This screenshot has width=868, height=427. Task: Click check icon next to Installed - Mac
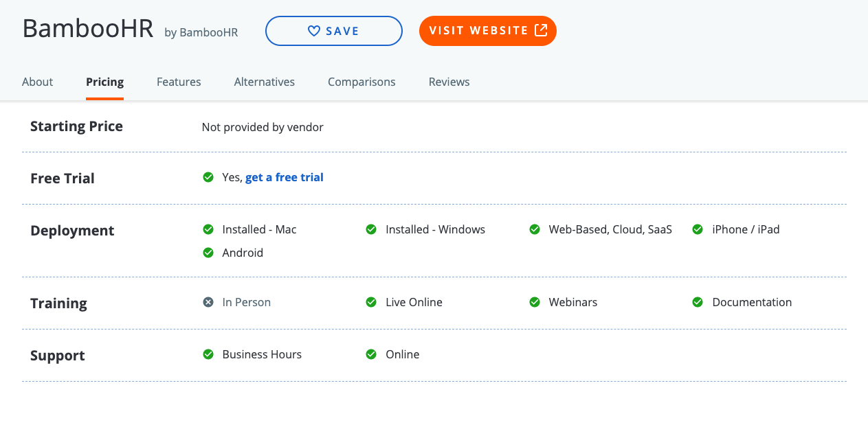click(208, 229)
